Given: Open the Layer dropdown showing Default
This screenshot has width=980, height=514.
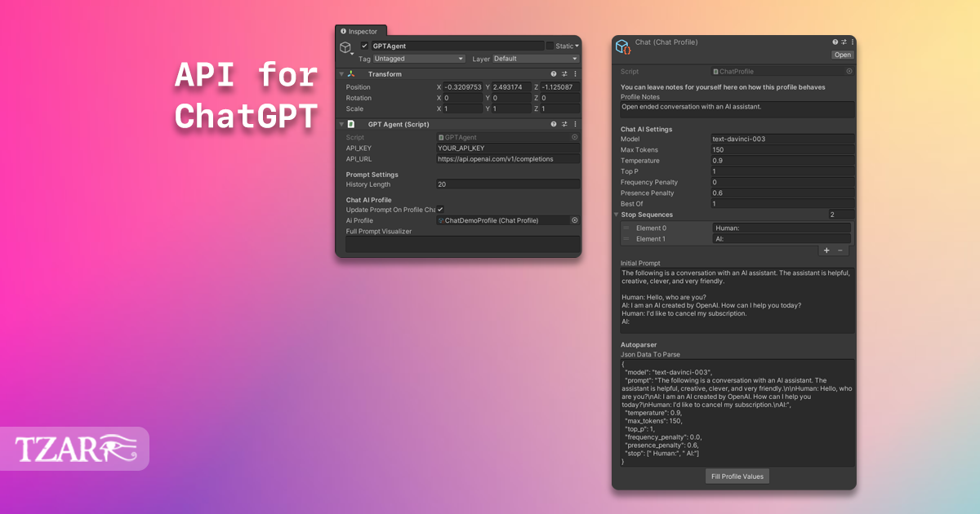Looking at the screenshot, I should 534,59.
